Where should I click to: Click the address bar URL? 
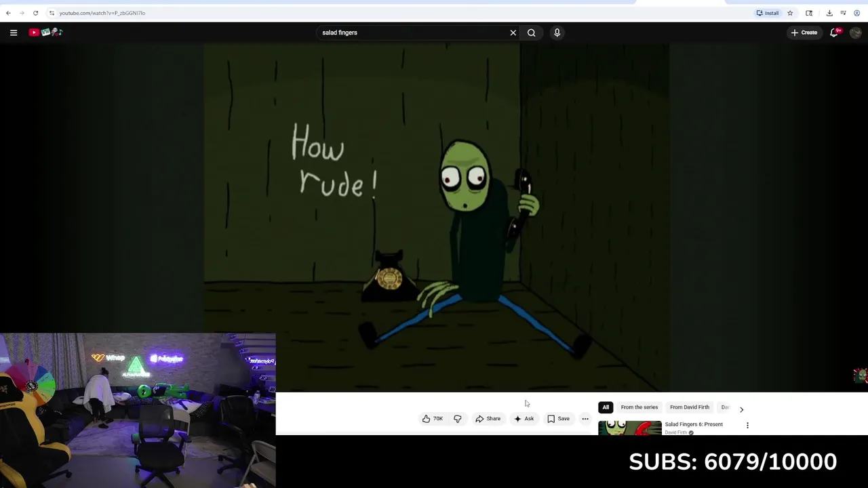(102, 13)
